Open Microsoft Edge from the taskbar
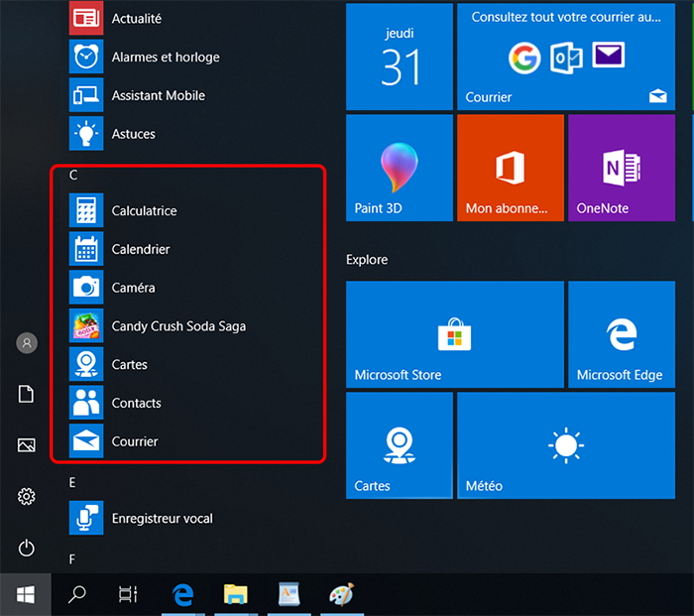The width and height of the screenshot is (694, 616). pyautogui.click(x=182, y=594)
